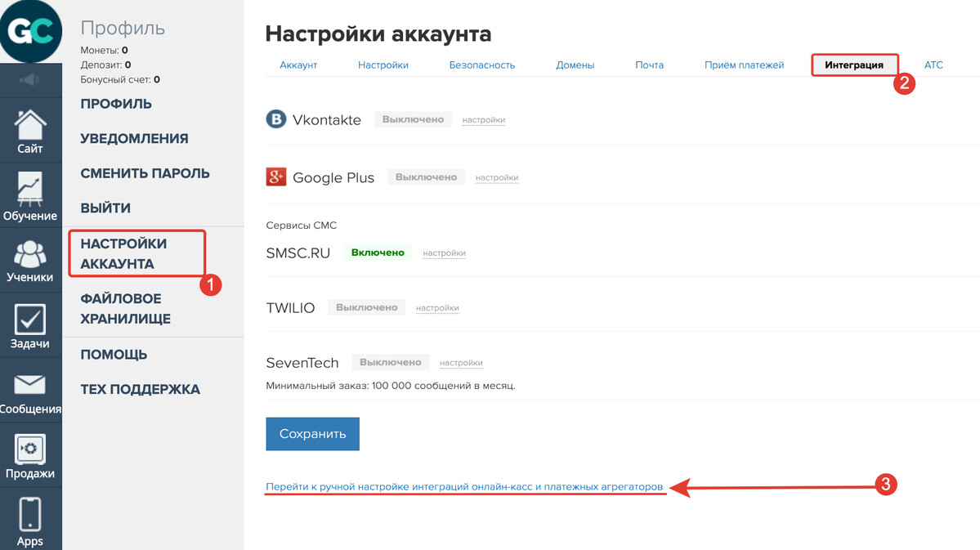Screen dimensions: 980x550
Task: Click the SMSC.RU service name
Action: click(298, 253)
